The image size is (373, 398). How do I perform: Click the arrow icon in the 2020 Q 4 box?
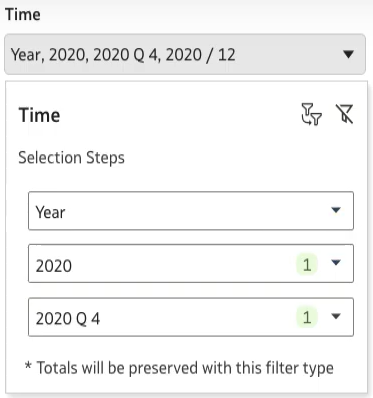point(336,316)
